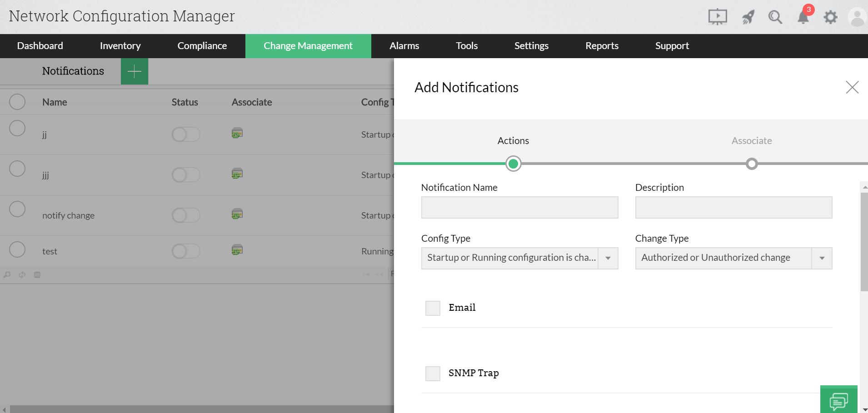This screenshot has width=868, height=413.
Task: Switch to the Associate step
Action: click(x=751, y=140)
